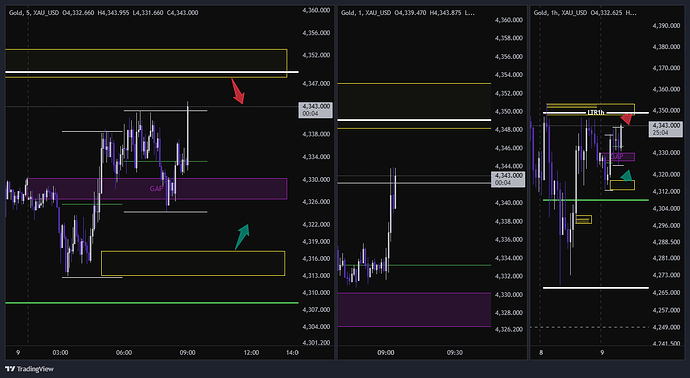The width and height of the screenshot is (690, 378).
Task: Click L4,331.660 low value in 5-minute chart header
Action: point(148,13)
